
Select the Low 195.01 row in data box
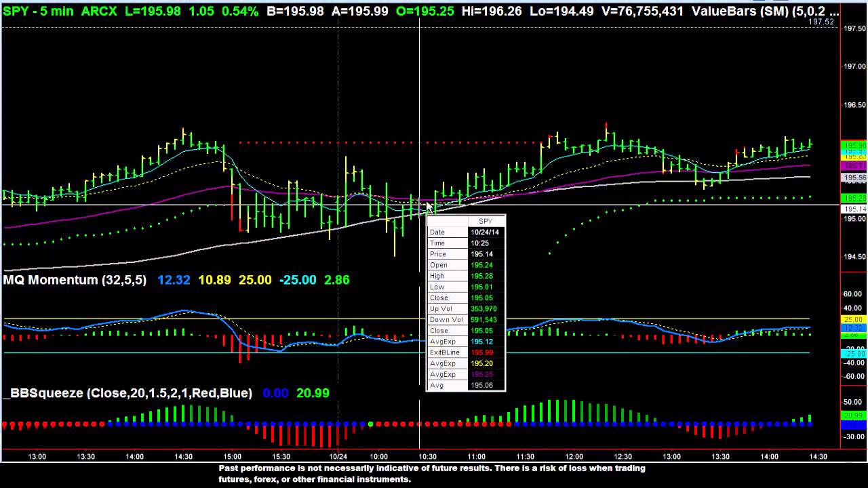click(466, 287)
